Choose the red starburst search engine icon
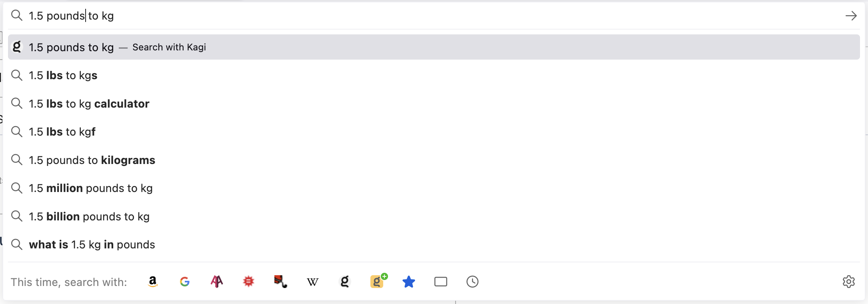Screen dimensions: 868x304 248,282
